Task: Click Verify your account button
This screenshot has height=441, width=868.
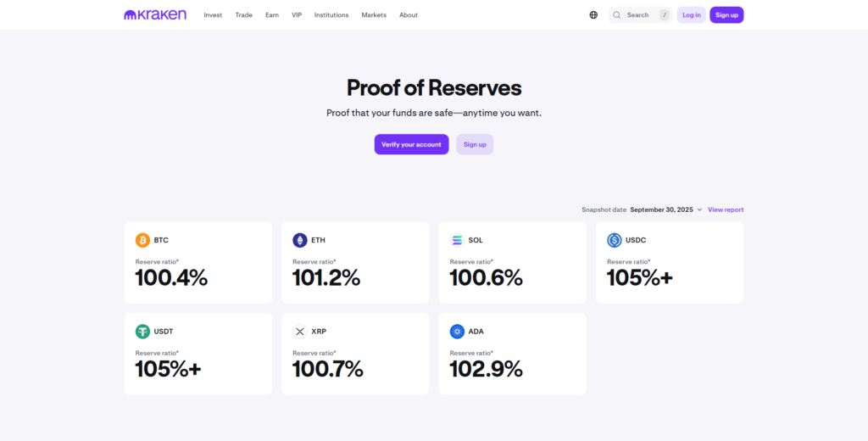Action: point(411,145)
